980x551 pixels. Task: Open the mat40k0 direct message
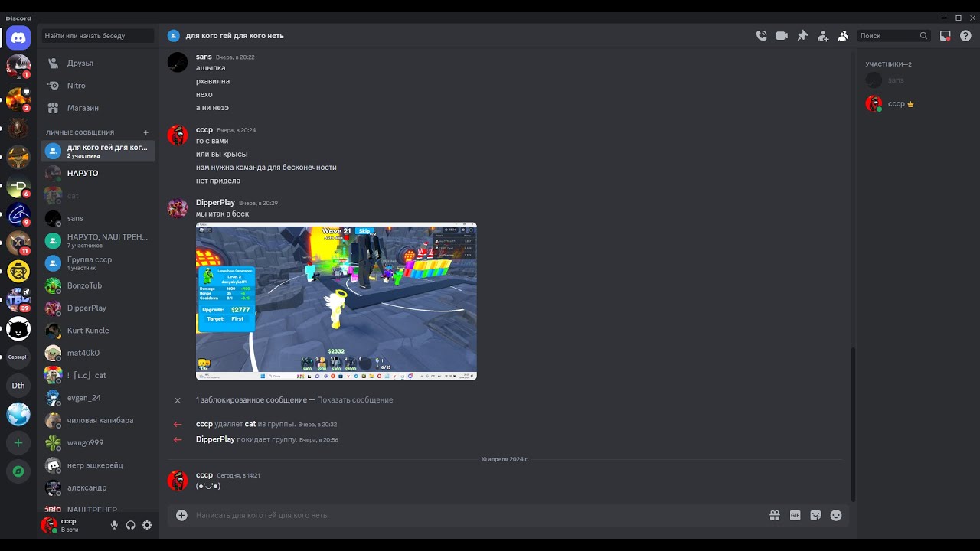pyautogui.click(x=98, y=353)
